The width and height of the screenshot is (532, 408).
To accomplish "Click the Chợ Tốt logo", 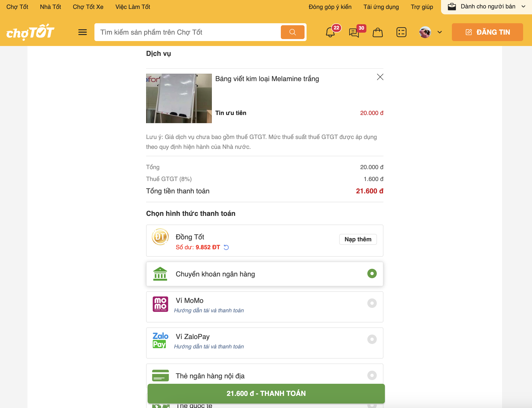I will (x=30, y=32).
